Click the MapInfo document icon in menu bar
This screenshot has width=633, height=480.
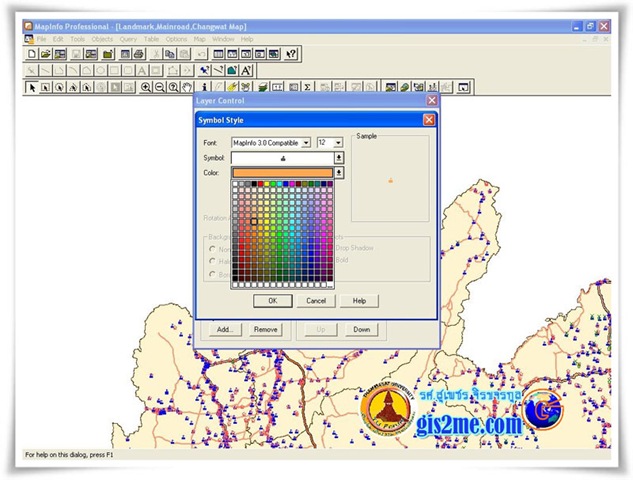(29, 39)
